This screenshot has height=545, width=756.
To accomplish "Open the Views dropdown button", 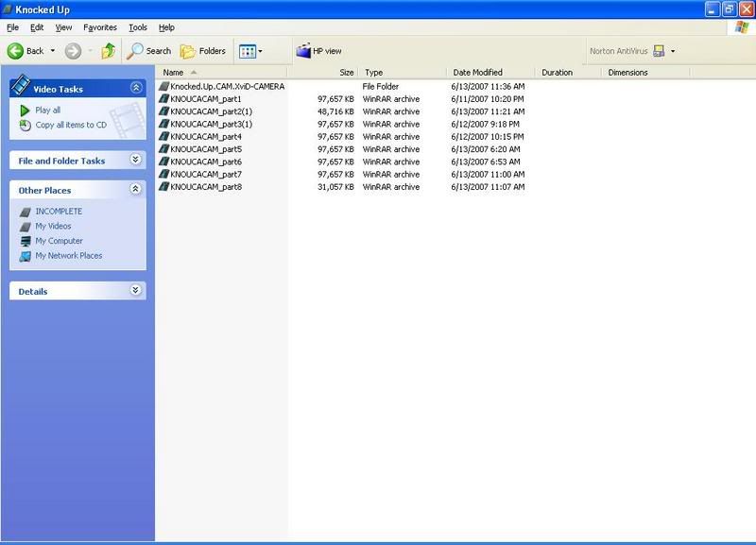I will click(250, 51).
